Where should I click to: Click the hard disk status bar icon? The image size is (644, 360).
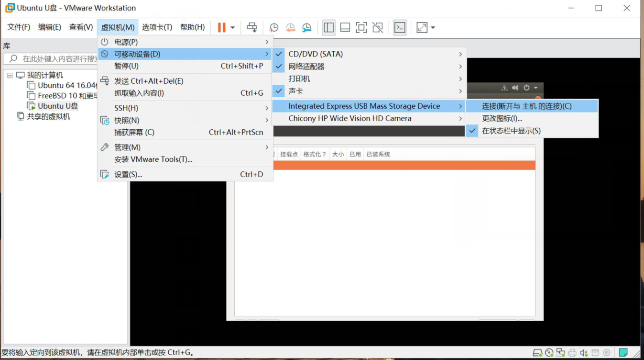pos(538,353)
